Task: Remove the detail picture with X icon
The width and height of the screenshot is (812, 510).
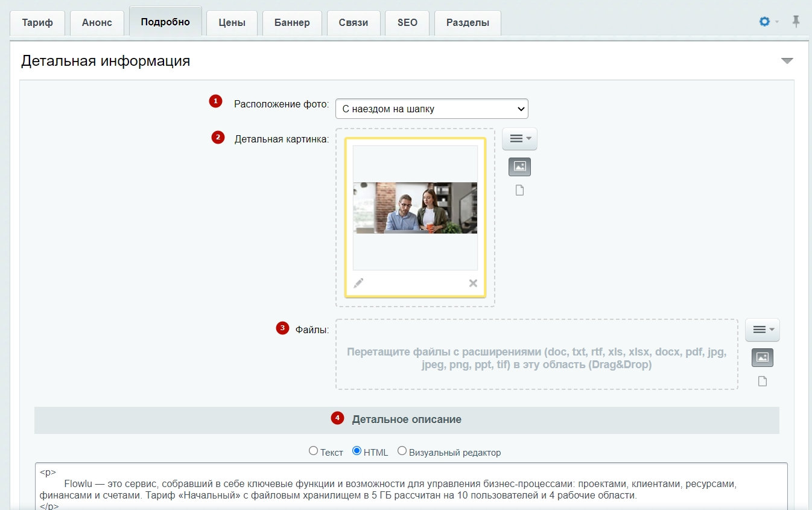Action: click(473, 283)
